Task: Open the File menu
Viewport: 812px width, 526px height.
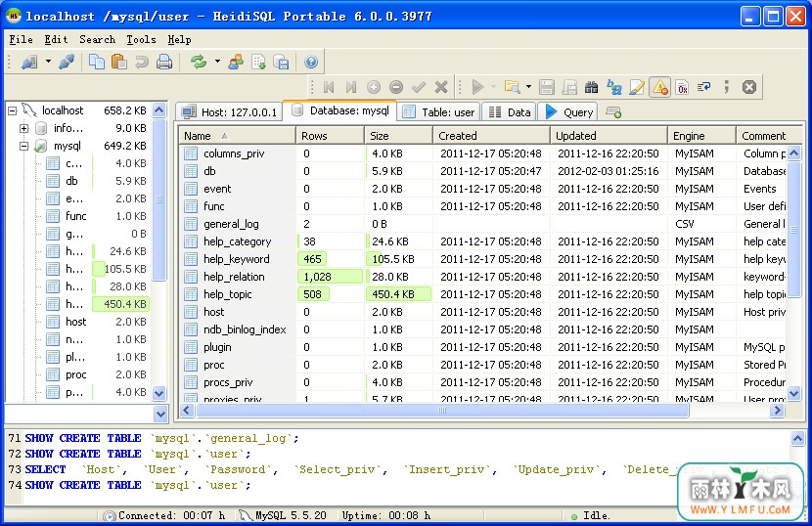Action: (x=21, y=39)
